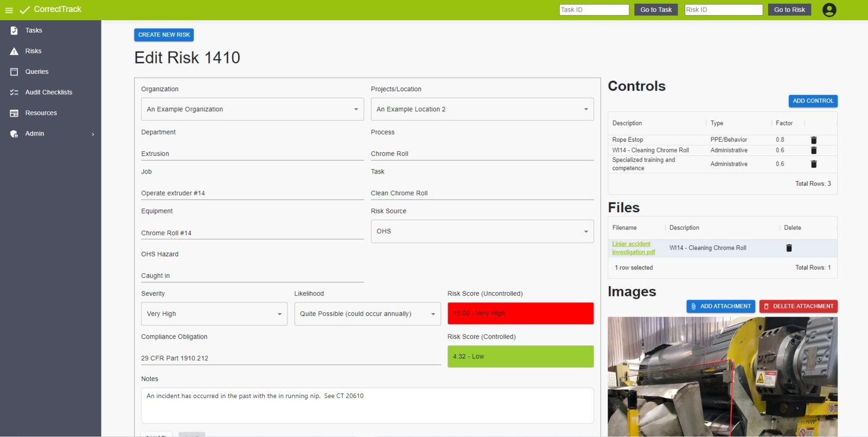Open the Risk Source dropdown
868x437 pixels.
pyautogui.click(x=482, y=231)
